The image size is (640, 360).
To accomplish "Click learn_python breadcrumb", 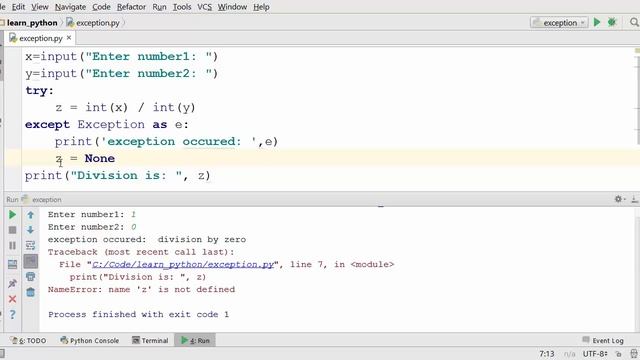I will click(x=32, y=23).
